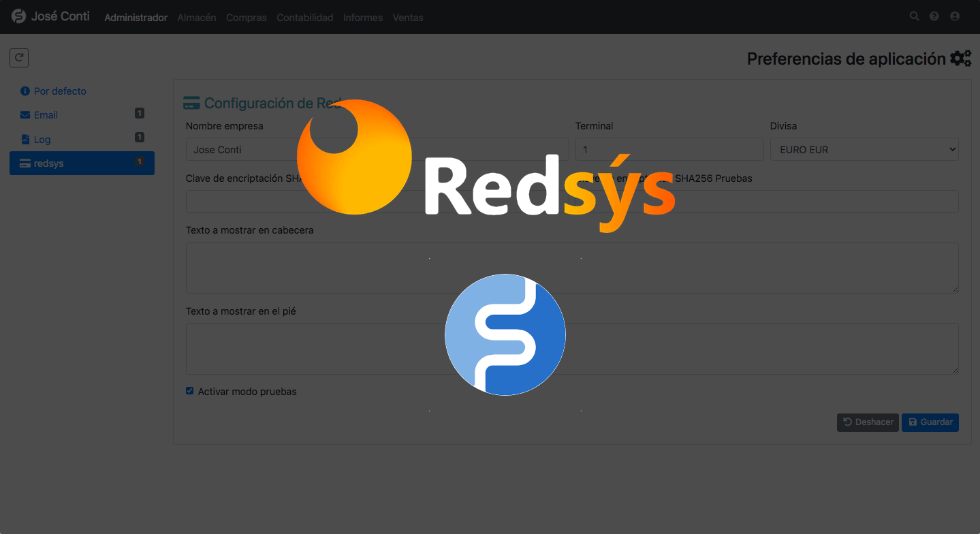Click the Deshacer button
Viewport: 980px width, 534px height.
point(867,422)
